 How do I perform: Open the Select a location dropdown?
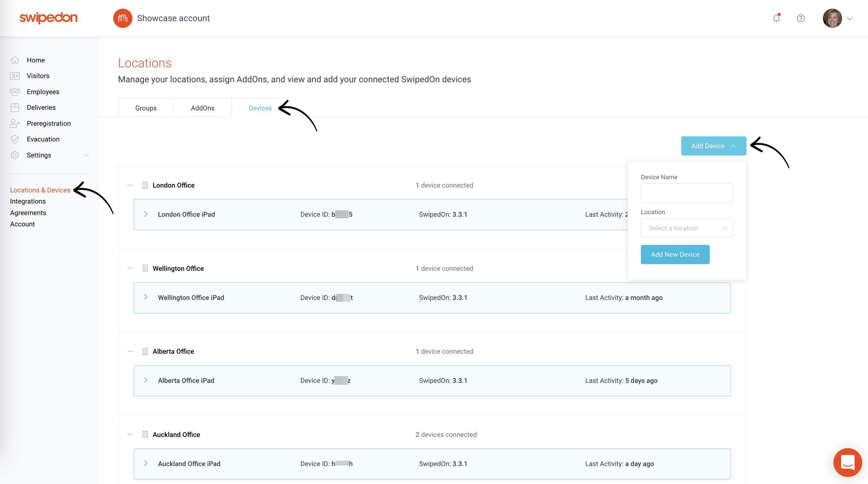686,228
